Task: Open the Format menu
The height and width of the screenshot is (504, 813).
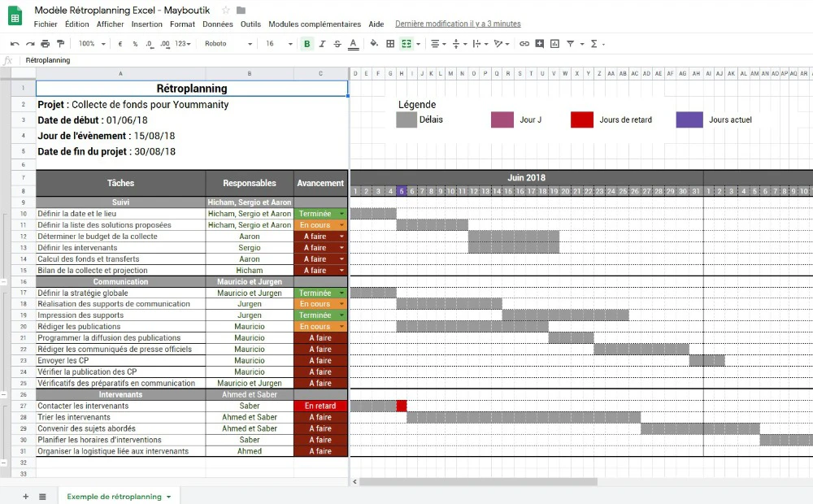Action: tap(182, 24)
